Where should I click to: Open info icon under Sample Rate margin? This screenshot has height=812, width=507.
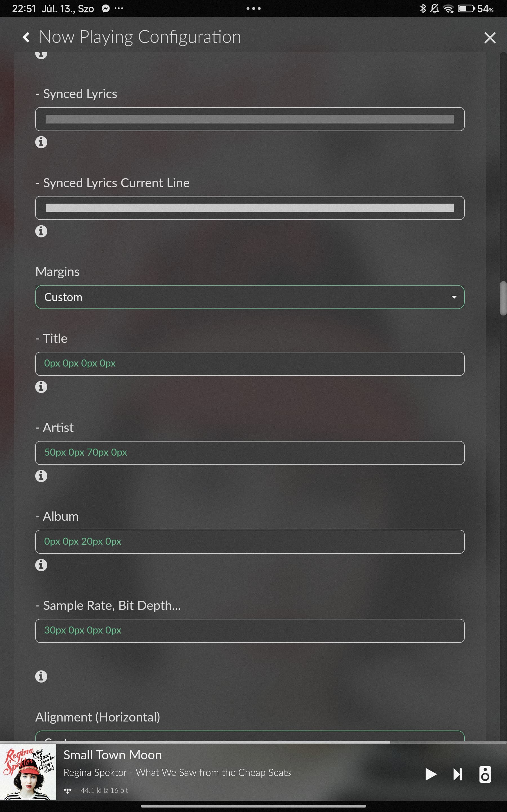click(41, 676)
